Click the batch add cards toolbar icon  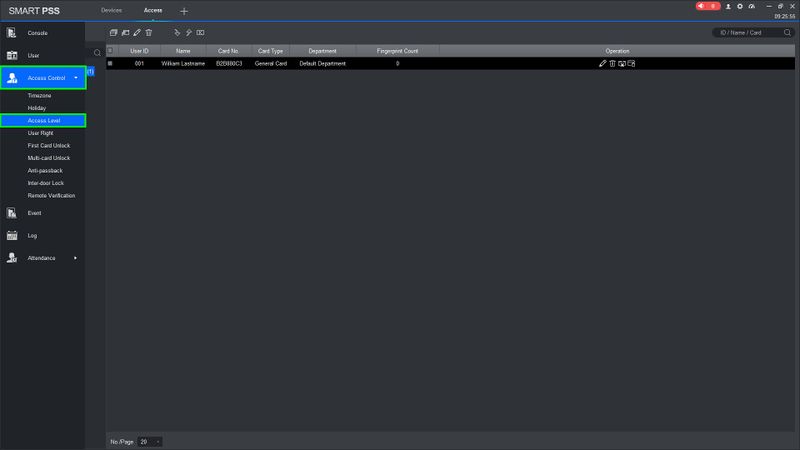[126, 33]
